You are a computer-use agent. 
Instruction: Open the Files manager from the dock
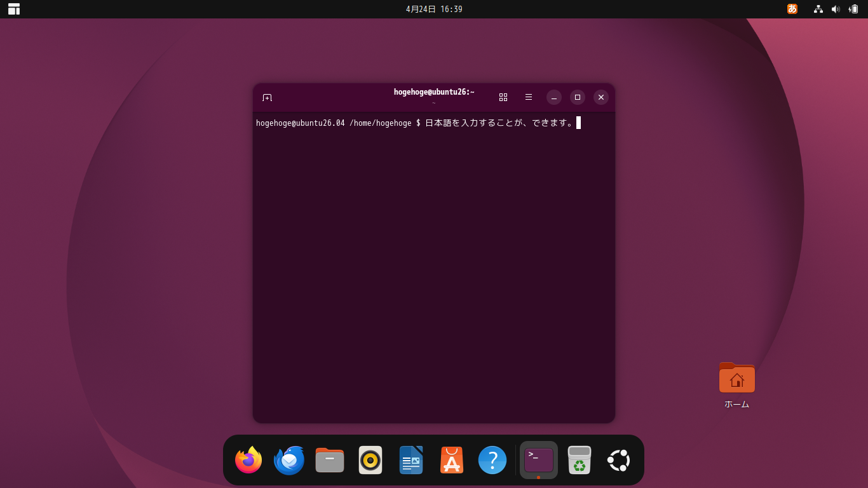tap(330, 460)
